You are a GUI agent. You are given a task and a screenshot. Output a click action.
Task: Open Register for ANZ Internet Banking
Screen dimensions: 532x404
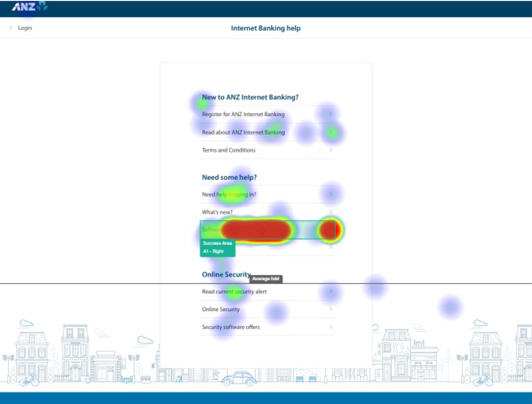point(243,114)
